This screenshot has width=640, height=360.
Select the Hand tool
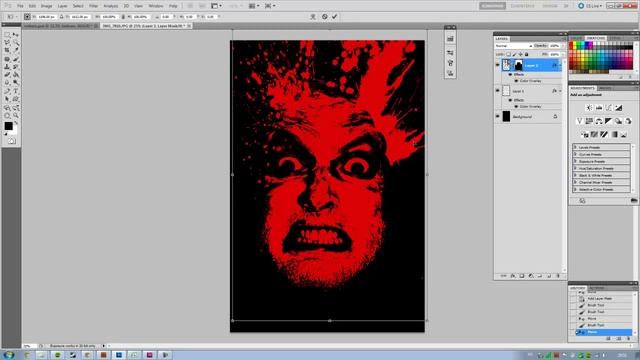click(x=7, y=116)
